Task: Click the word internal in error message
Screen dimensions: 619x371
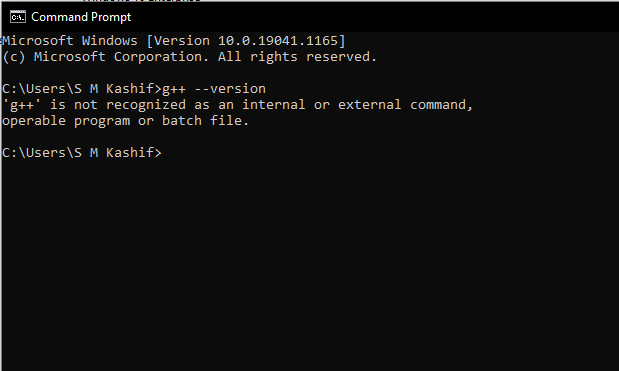Action: (x=274, y=105)
